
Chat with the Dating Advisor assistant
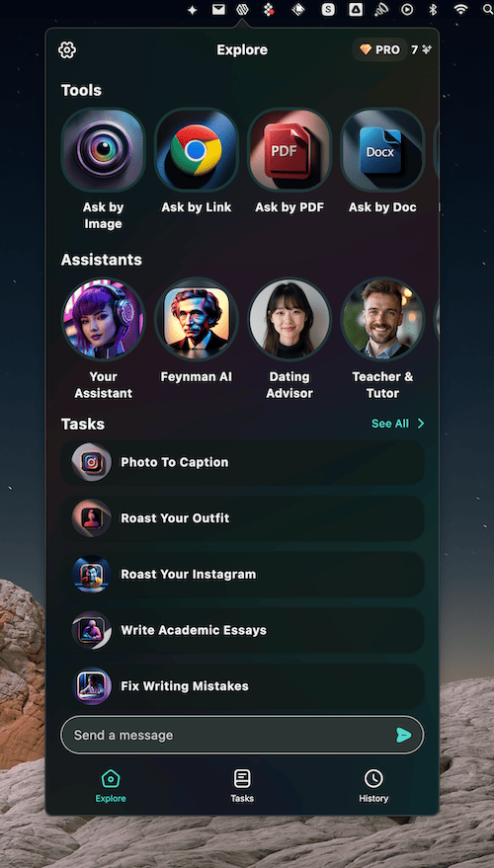[x=289, y=319]
